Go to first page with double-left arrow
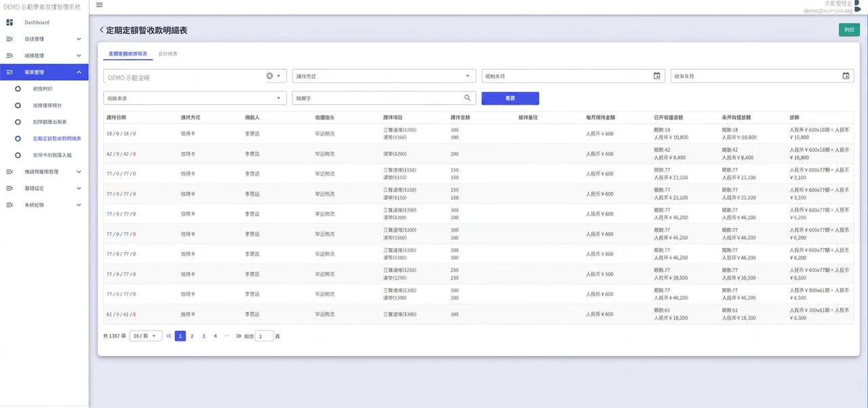 pyautogui.click(x=169, y=335)
